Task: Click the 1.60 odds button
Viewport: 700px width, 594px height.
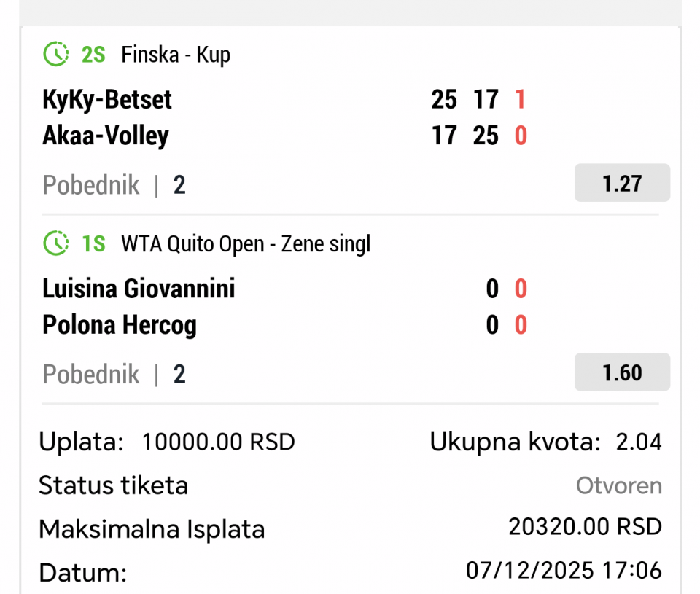Action: point(622,372)
